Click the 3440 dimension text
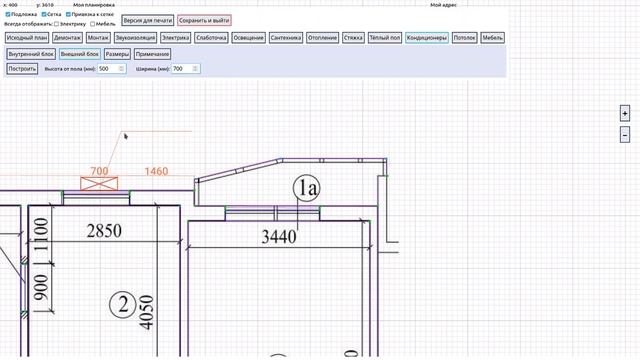Screen dimensions: 640x360 point(279,237)
